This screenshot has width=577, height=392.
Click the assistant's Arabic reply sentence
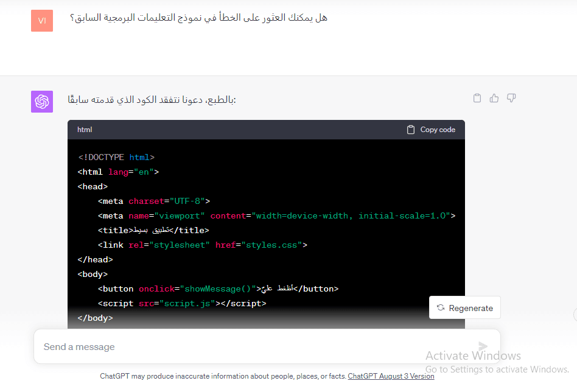point(152,100)
